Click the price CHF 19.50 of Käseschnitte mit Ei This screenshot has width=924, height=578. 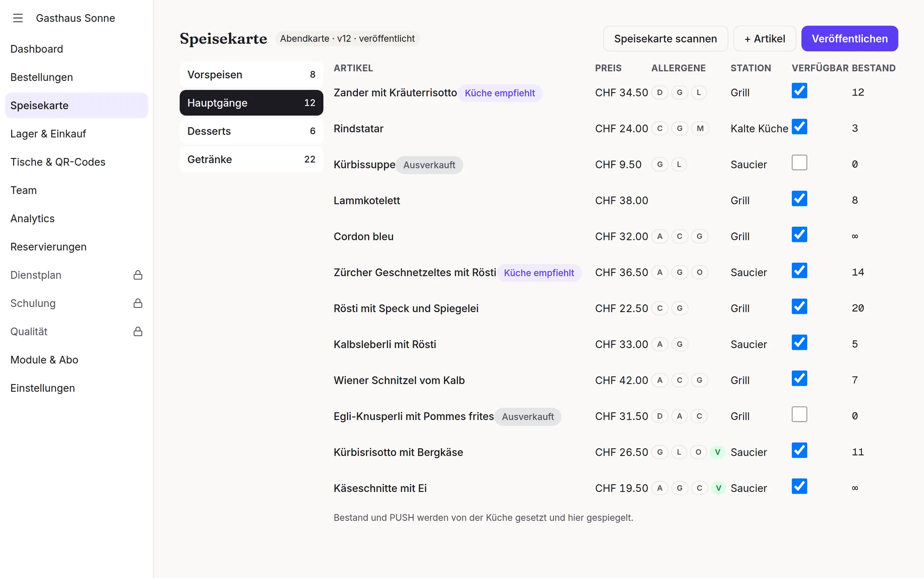point(622,488)
